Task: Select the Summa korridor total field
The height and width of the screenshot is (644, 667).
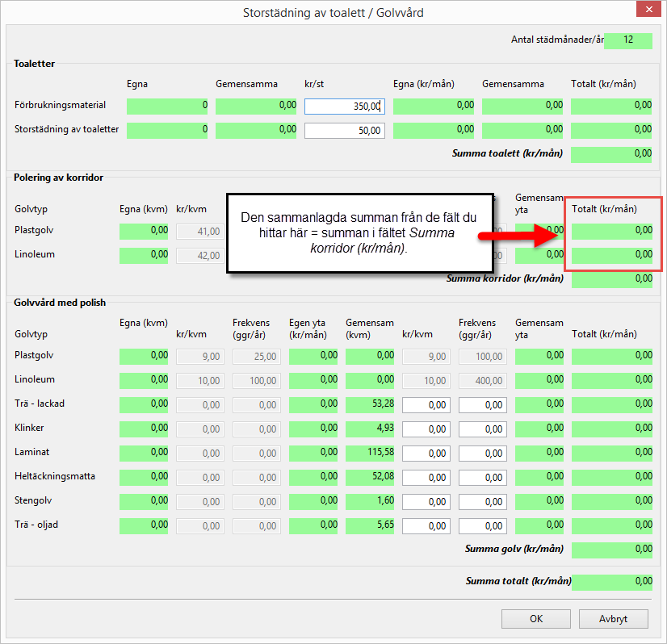Action: click(x=611, y=279)
